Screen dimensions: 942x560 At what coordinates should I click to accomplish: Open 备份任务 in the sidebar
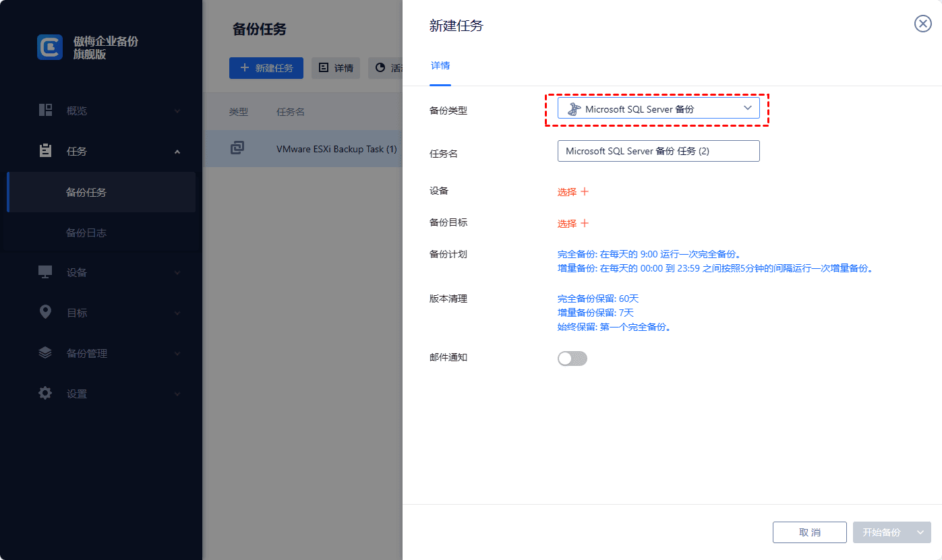(x=101, y=192)
